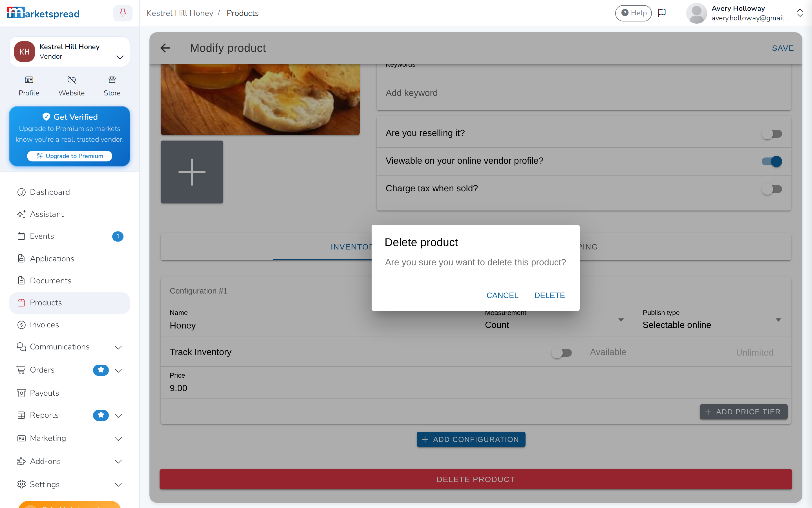812x508 pixels.
Task: Open the Store shortcut icon
Action: tap(112, 86)
